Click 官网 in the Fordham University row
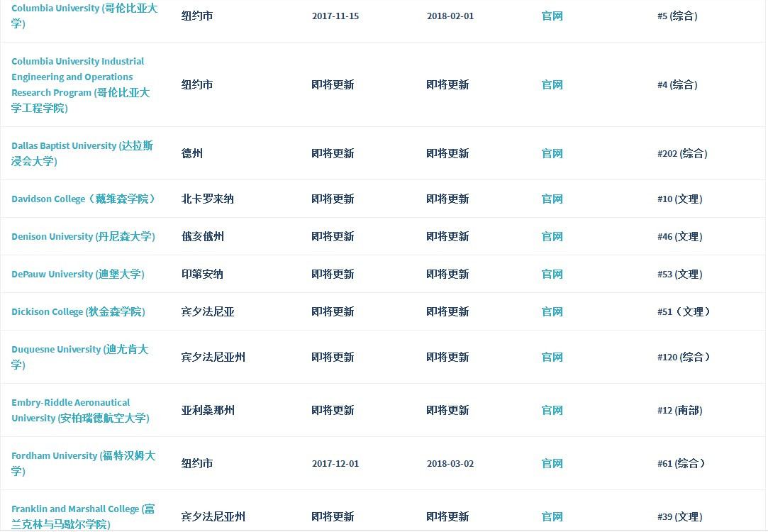Image resolution: width=768 pixels, height=532 pixels. coord(552,464)
